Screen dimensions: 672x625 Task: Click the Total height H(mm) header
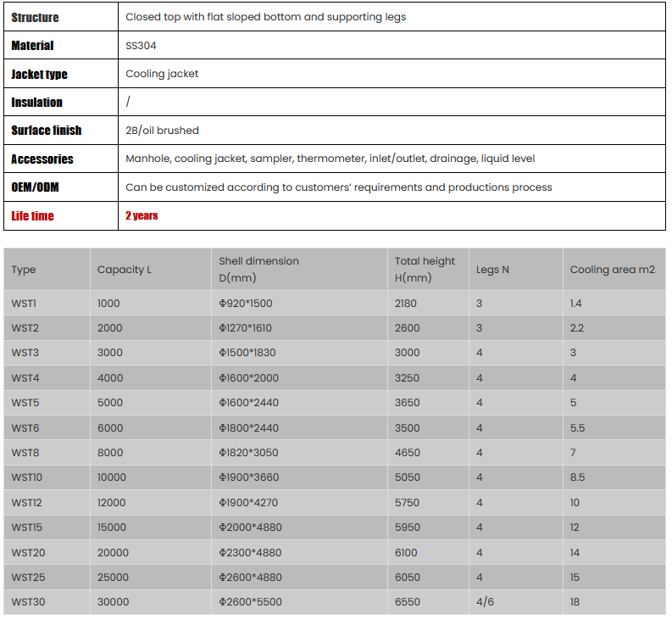click(425, 269)
